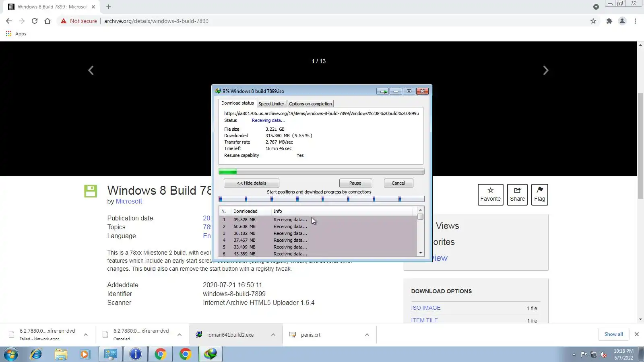Open the Chrome three-dot menu
This screenshot has height=362, width=644.
[635, 21]
